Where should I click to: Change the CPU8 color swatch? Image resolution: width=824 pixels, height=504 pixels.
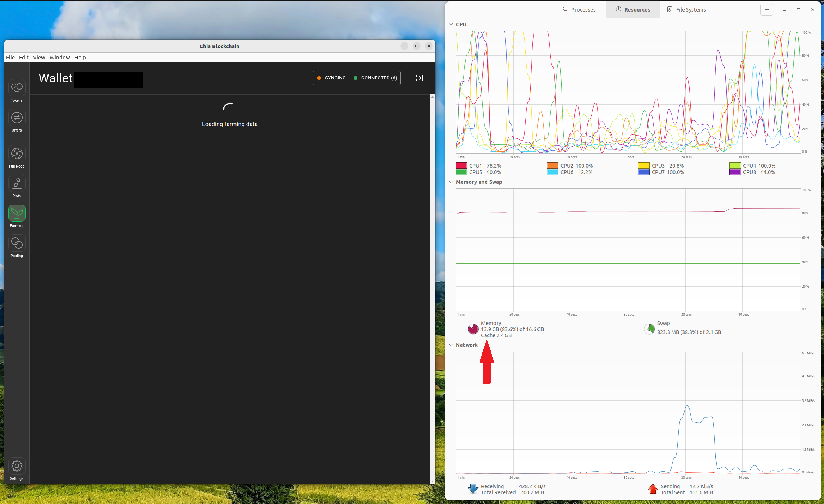[x=735, y=172]
